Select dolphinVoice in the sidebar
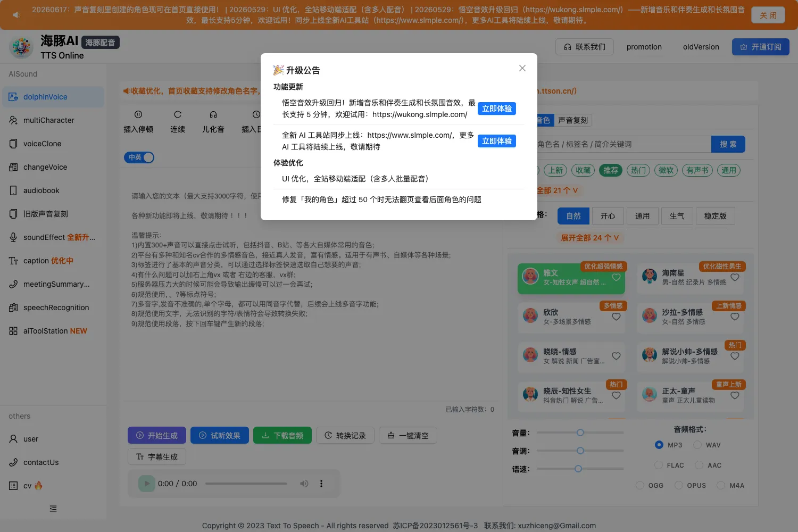 coord(53,97)
